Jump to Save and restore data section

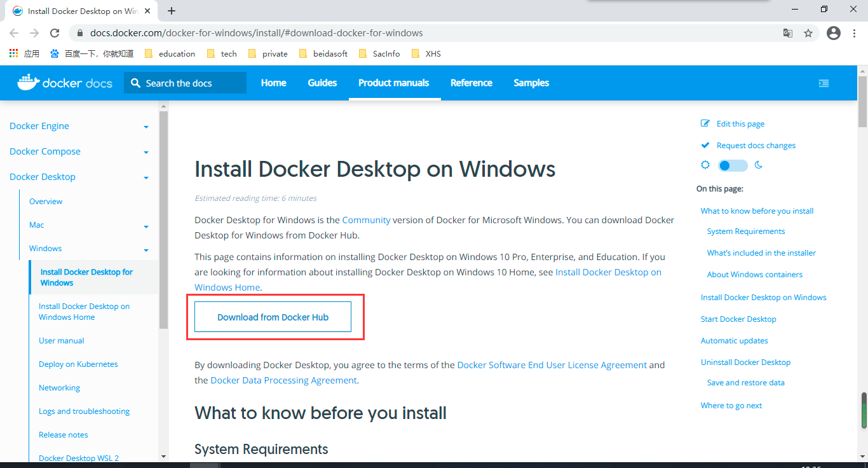coord(746,382)
